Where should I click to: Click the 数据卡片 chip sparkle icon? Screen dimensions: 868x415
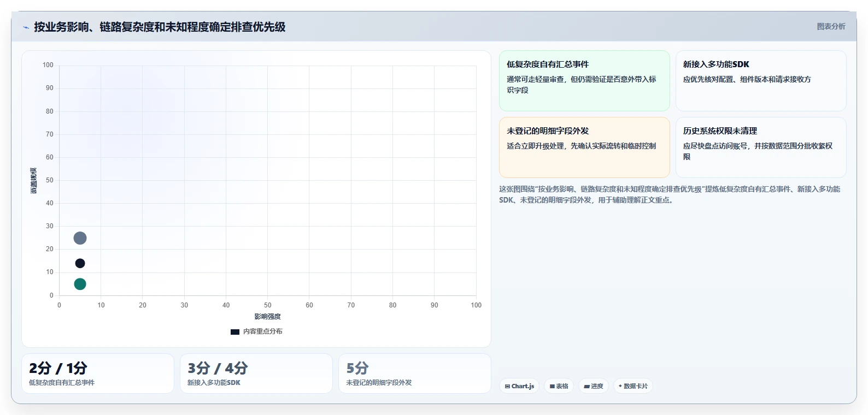[x=620, y=386]
